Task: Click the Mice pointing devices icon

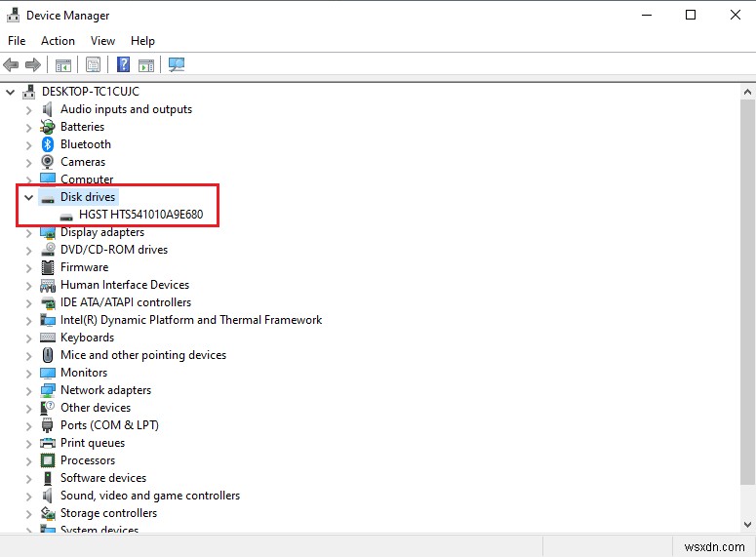Action: 47,355
